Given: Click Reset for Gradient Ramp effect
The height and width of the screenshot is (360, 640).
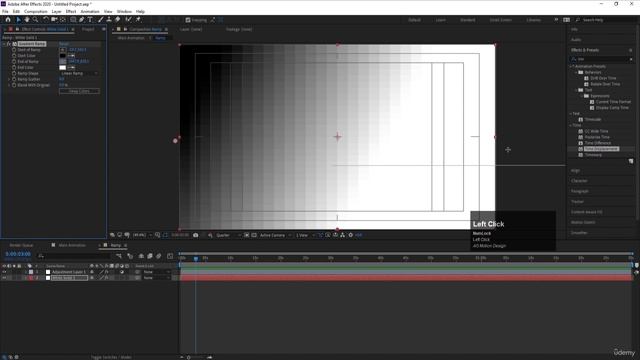Looking at the screenshot, I should click(x=64, y=44).
